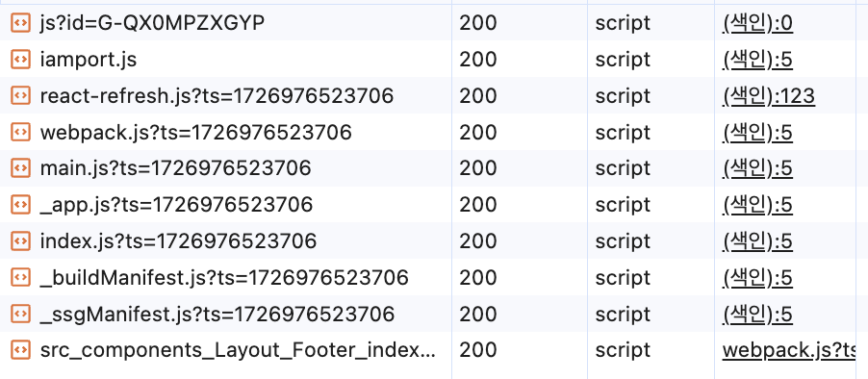Click status 200 in main.js row
Image resolution: width=868 pixels, height=379 pixels.
(x=478, y=168)
